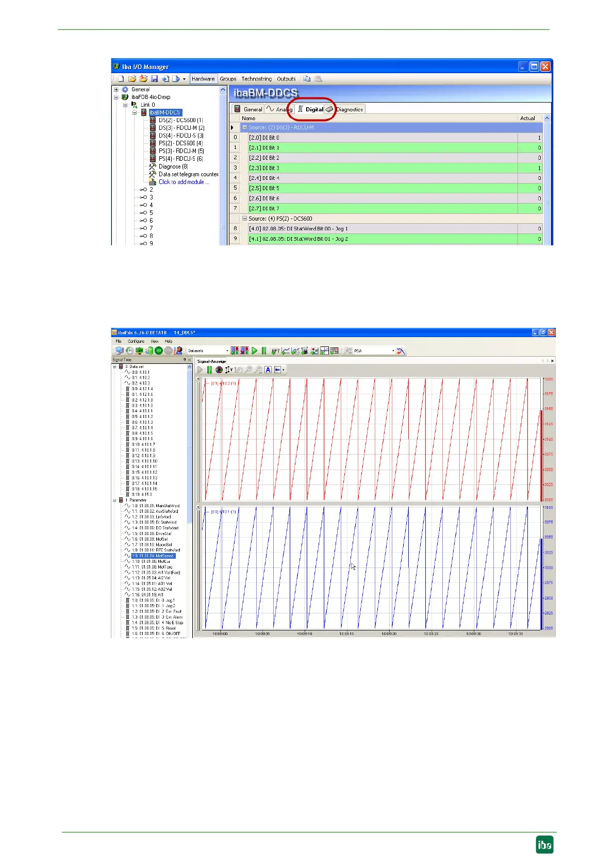Close the red signal graph pane
This screenshot has width=614, height=868.
(198, 378)
